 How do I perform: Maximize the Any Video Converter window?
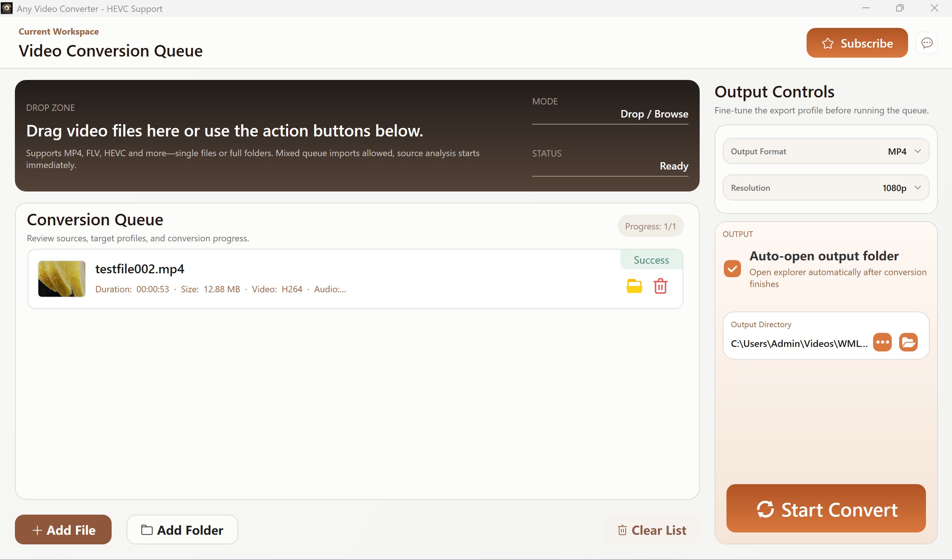[x=900, y=8]
